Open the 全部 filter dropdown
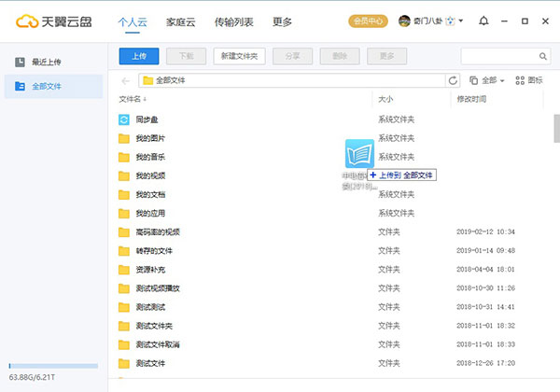The height and width of the screenshot is (392, 560). [x=488, y=80]
